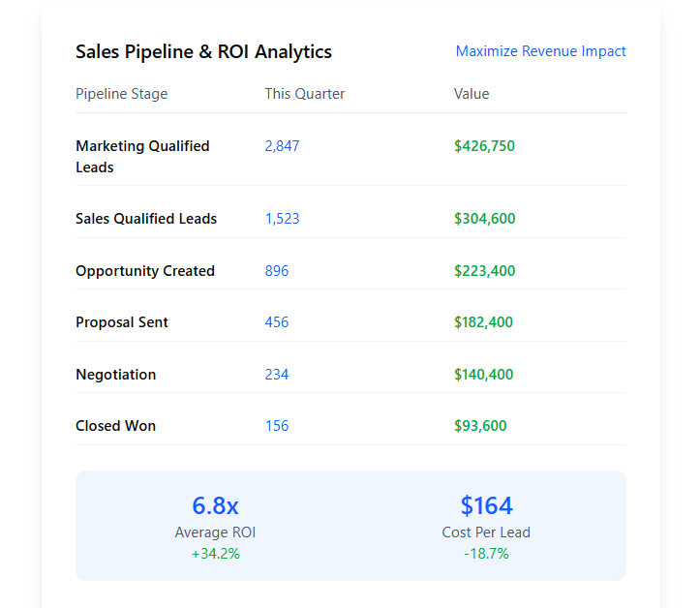Click the $223,400 opportunity value
The image size is (700, 608).
click(484, 271)
